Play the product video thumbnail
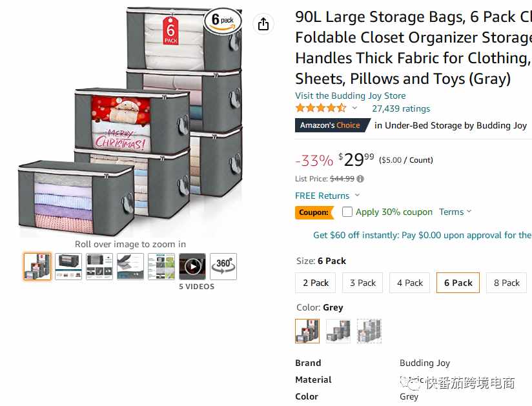The width and height of the screenshot is (532, 406). (x=192, y=267)
